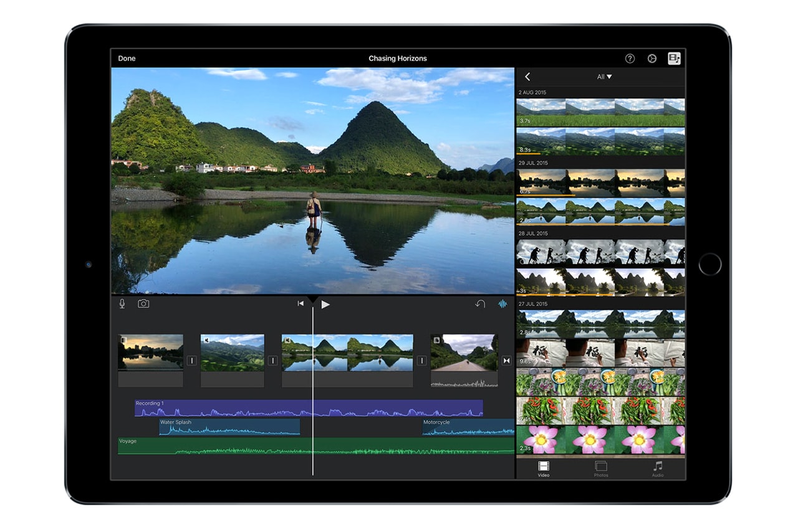Switch to the Audio tab
This screenshot has height=532, width=798.
coord(658,469)
